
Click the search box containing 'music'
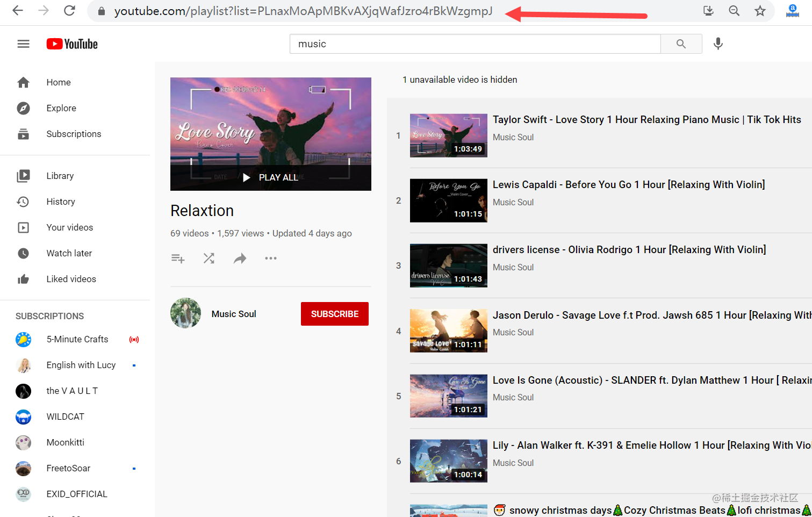click(x=475, y=44)
